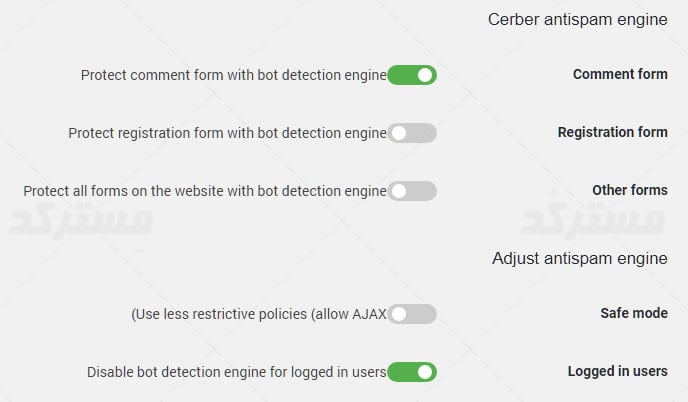Click the "Adjust antispam engine" section heading
This screenshot has width=688, height=402.
point(579,259)
